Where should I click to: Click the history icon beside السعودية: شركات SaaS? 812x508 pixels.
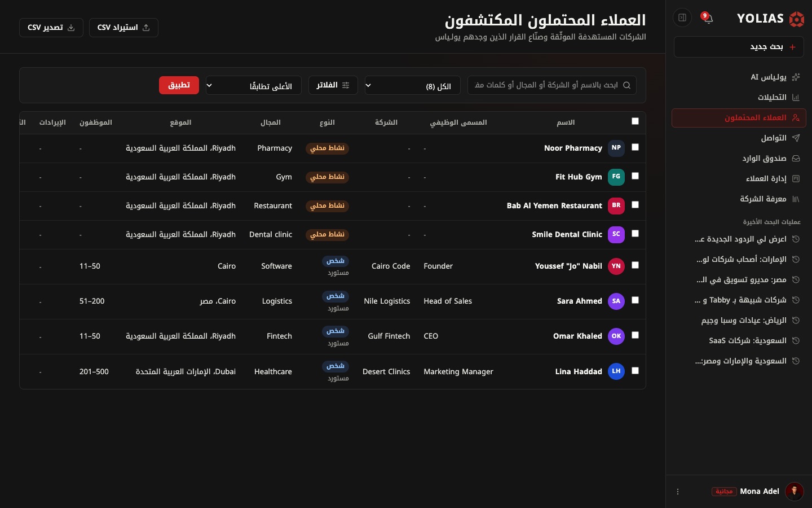pos(796,341)
